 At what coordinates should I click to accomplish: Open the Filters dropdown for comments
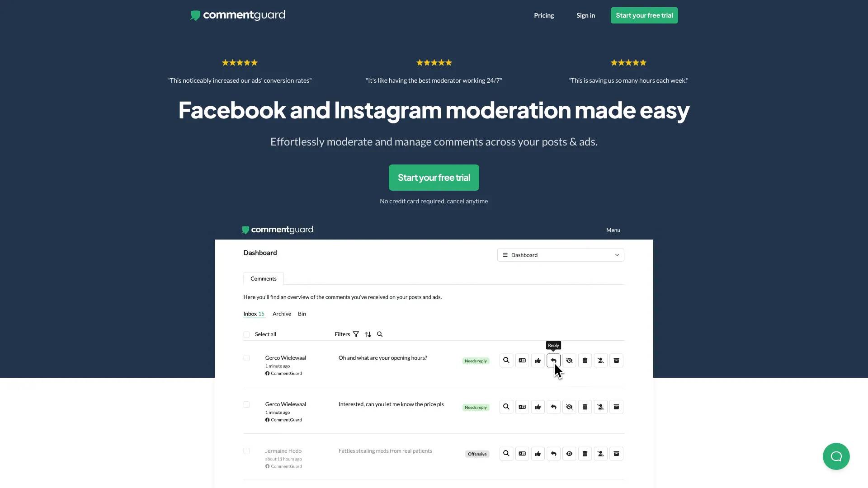tap(346, 334)
